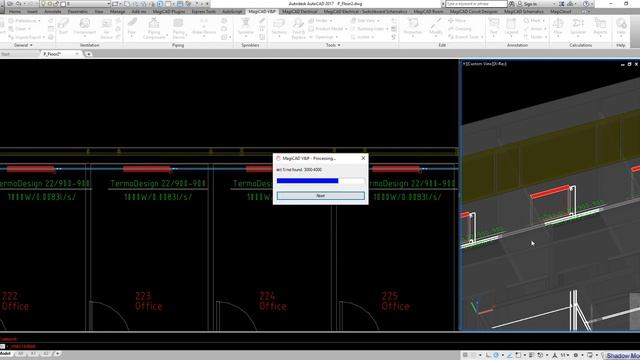Open the Reports tool
640x360 pixels.
click(600, 27)
